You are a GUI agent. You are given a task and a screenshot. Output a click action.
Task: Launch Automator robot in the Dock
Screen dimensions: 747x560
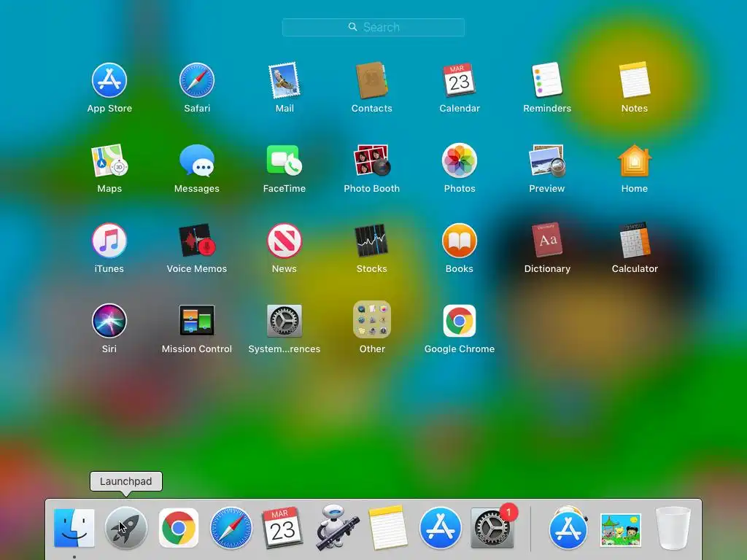337,528
